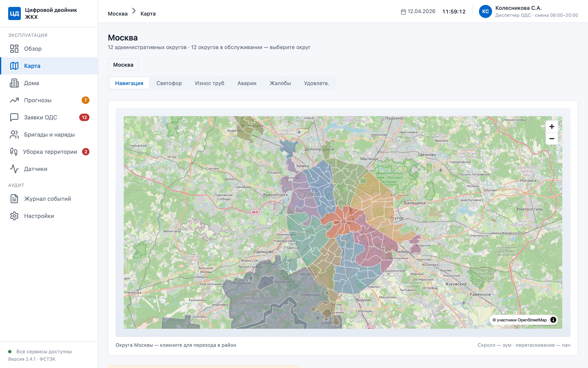Click the ЦД app logo
Viewport: 588px width, 368px height.
point(14,13)
